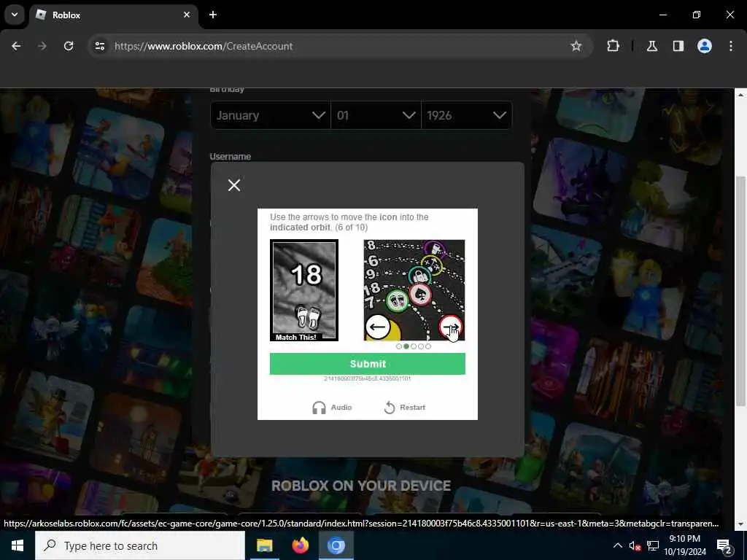Open the birthday day dropdown showing 01
The height and width of the screenshot is (560, 747).
click(x=376, y=115)
